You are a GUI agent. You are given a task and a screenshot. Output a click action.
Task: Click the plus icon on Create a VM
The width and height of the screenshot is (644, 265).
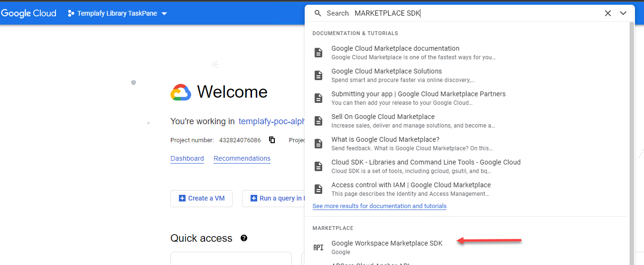(x=182, y=198)
